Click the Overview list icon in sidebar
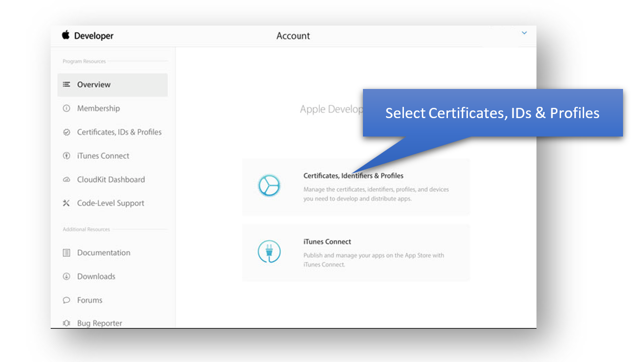Screen dimensions: 644x362 tap(67, 84)
